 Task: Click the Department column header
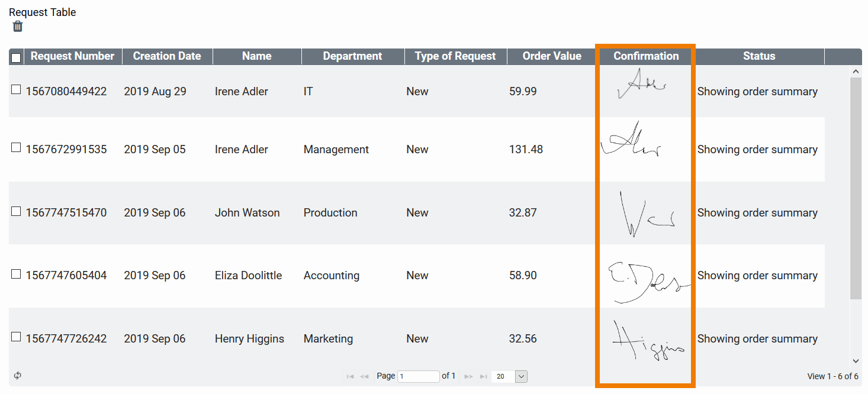[352, 56]
